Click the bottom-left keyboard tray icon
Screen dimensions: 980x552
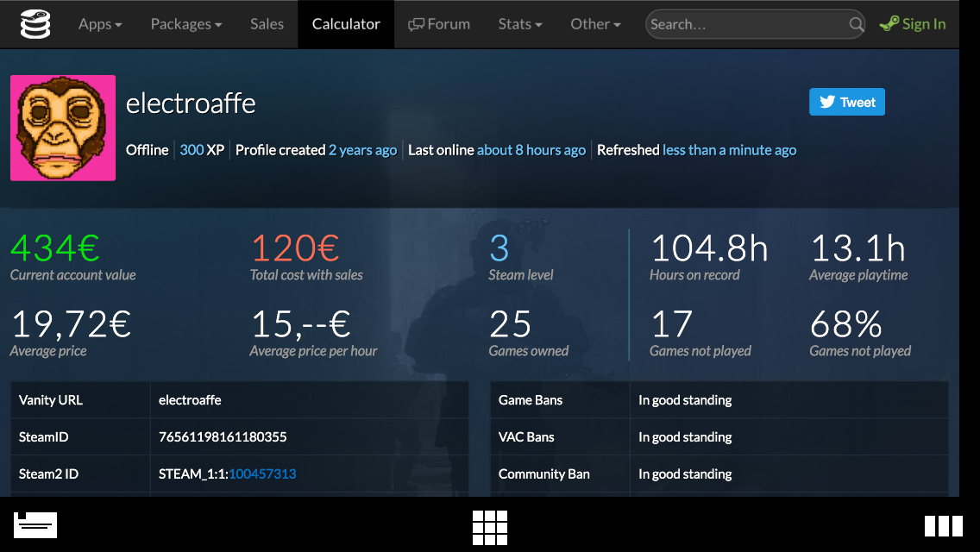tap(35, 525)
